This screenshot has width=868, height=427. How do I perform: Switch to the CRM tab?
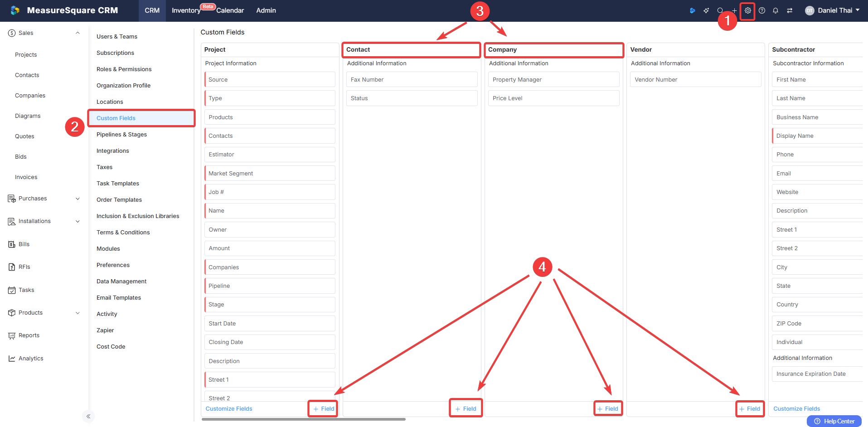(152, 10)
